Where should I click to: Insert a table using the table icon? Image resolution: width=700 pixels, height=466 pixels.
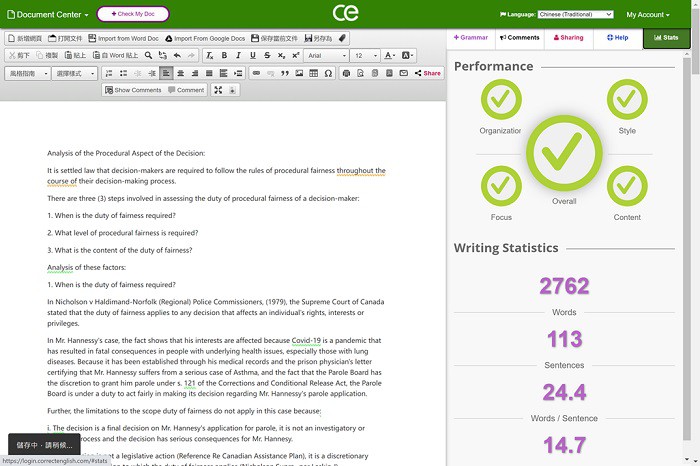point(314,73)
